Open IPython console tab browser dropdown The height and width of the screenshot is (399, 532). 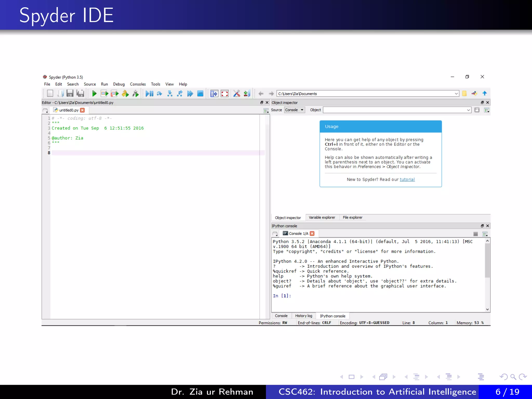(x=275, y=234)
